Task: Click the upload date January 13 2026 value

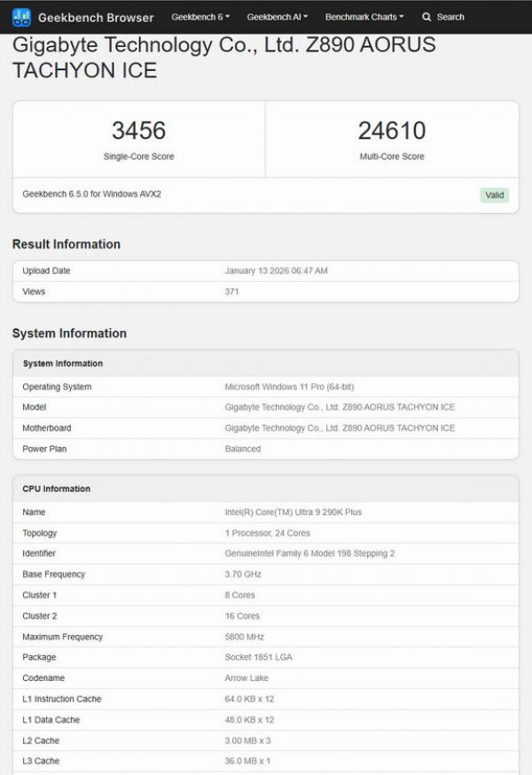Action: click(276, 270)
